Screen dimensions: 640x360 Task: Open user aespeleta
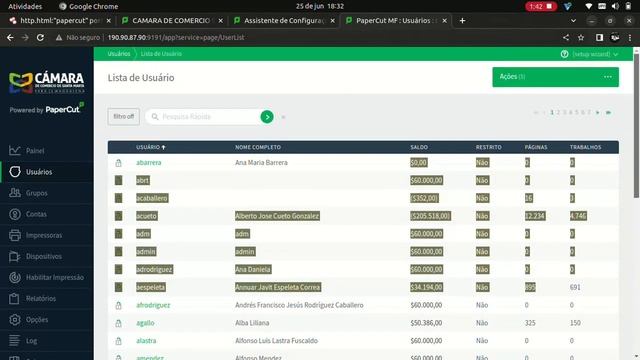point(151,287)
